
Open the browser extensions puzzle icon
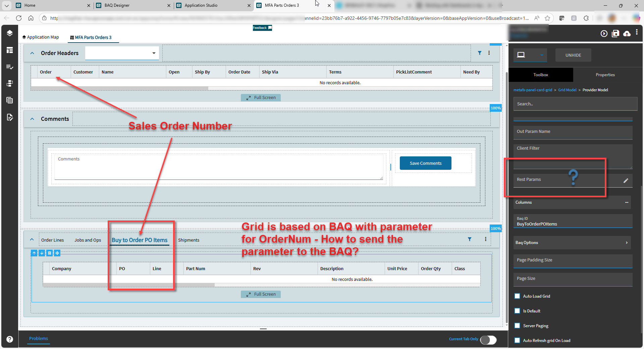coord(586,18)
